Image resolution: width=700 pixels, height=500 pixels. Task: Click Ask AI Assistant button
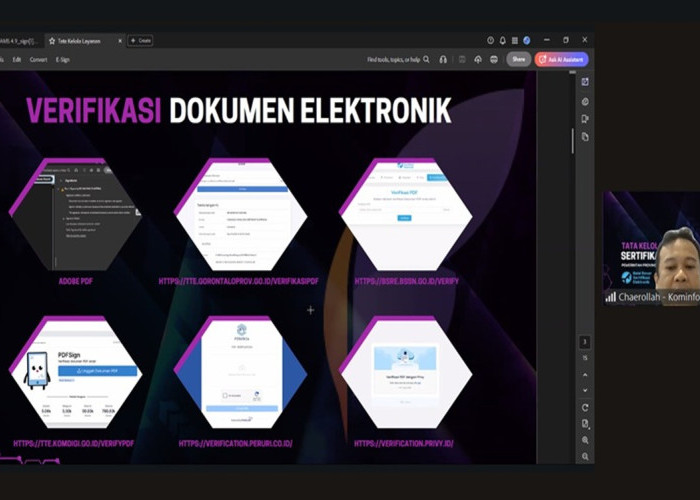[x=562, y=59]
